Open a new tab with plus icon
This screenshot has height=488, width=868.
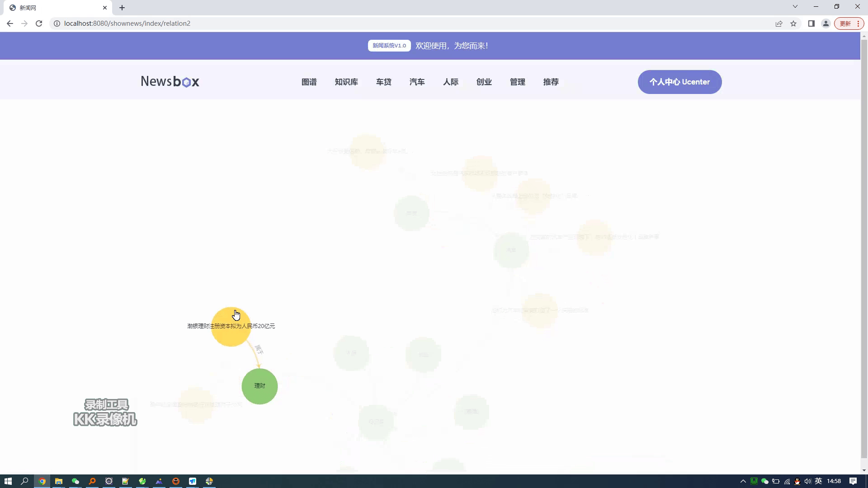[x=122, y=8]
